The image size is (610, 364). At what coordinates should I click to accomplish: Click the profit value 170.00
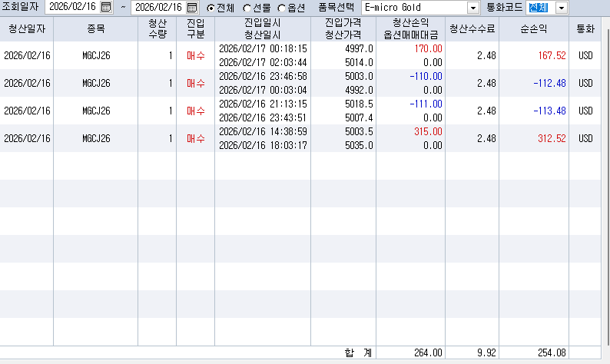(x=429, y=48)
